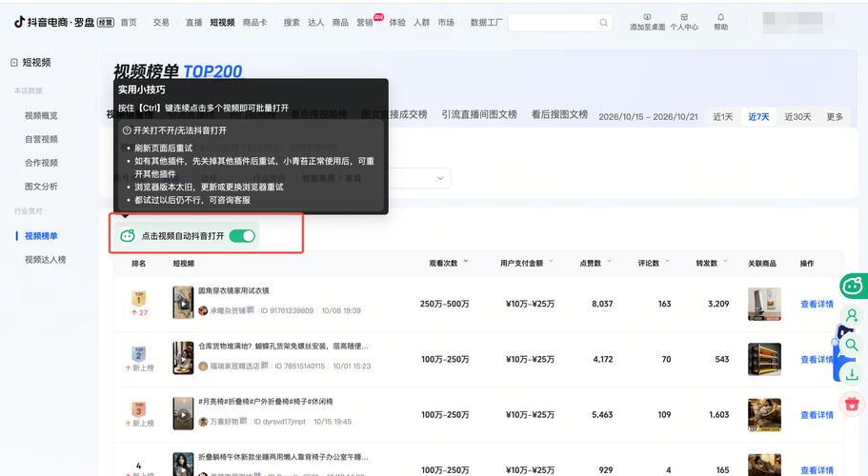
Task: Open 合作视频 in sidebar
Action: tap(41, 163)
